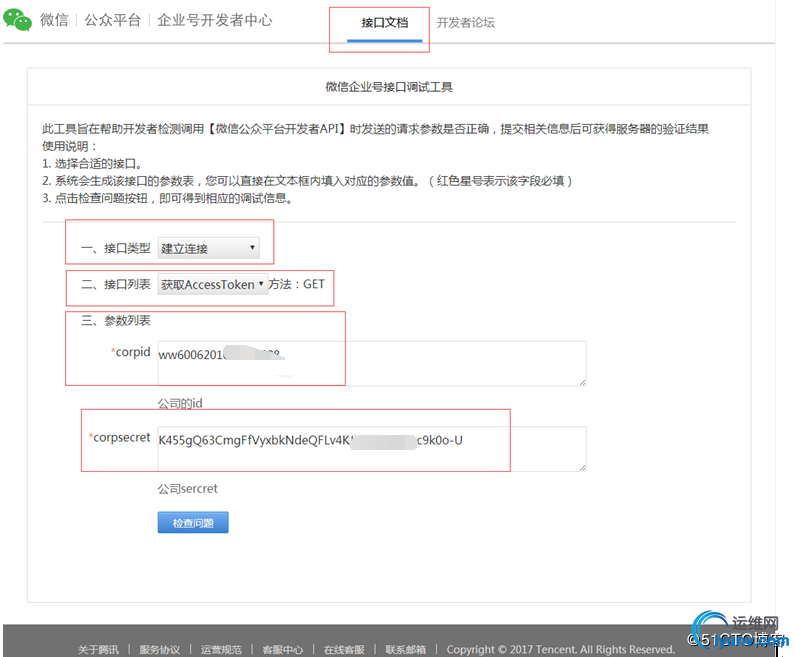
Task: Select the 微信企业号接口调试工具 title
Action: pos(389,87)
